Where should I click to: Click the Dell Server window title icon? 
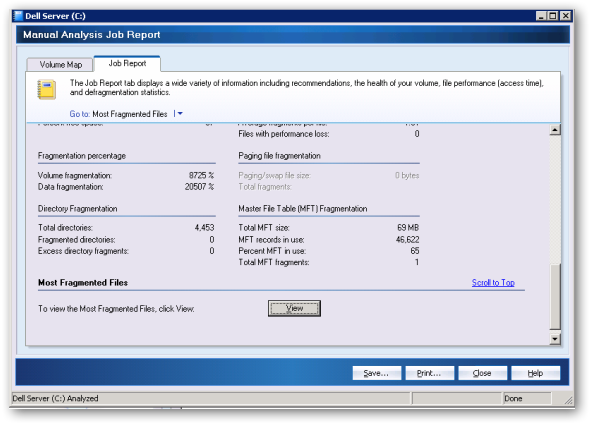18,16
